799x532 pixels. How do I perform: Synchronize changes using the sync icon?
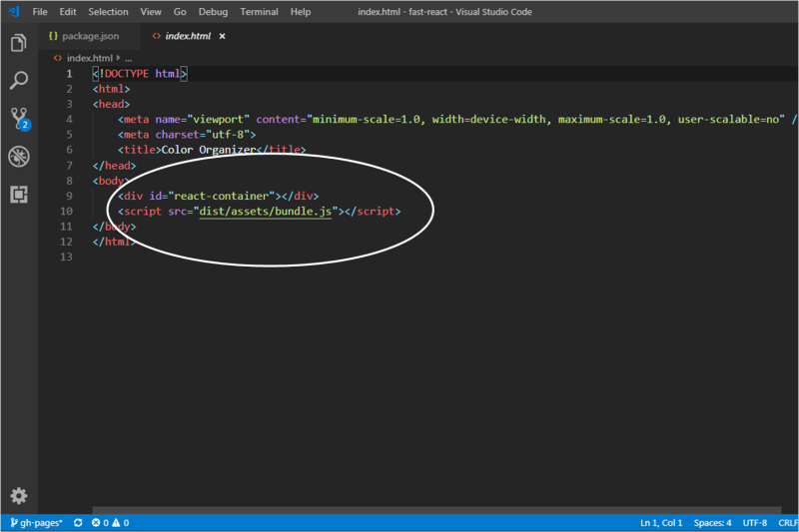pyautogui.click(x=78, y=523)
